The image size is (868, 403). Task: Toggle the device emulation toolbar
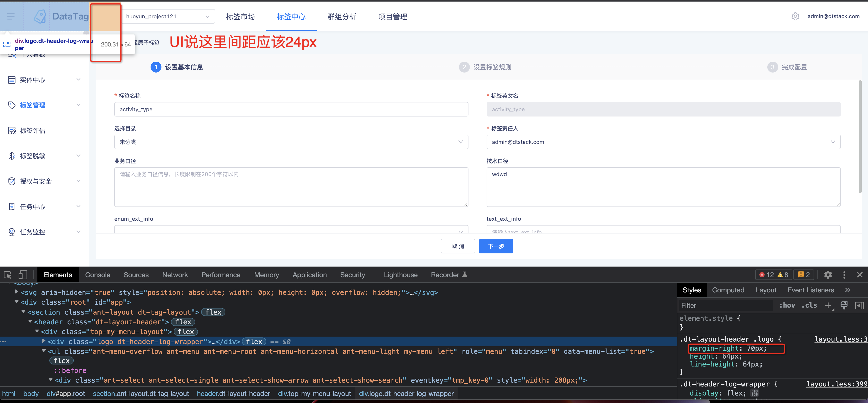23,275
